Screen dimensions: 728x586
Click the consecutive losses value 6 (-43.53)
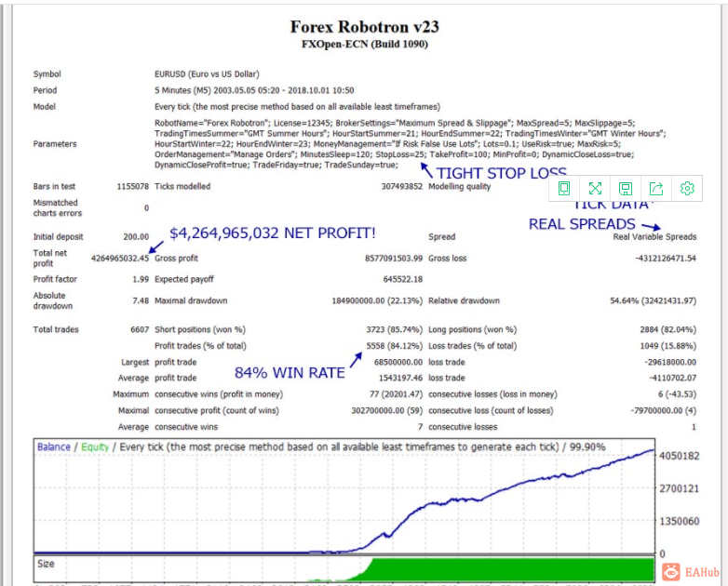(677, 394)
